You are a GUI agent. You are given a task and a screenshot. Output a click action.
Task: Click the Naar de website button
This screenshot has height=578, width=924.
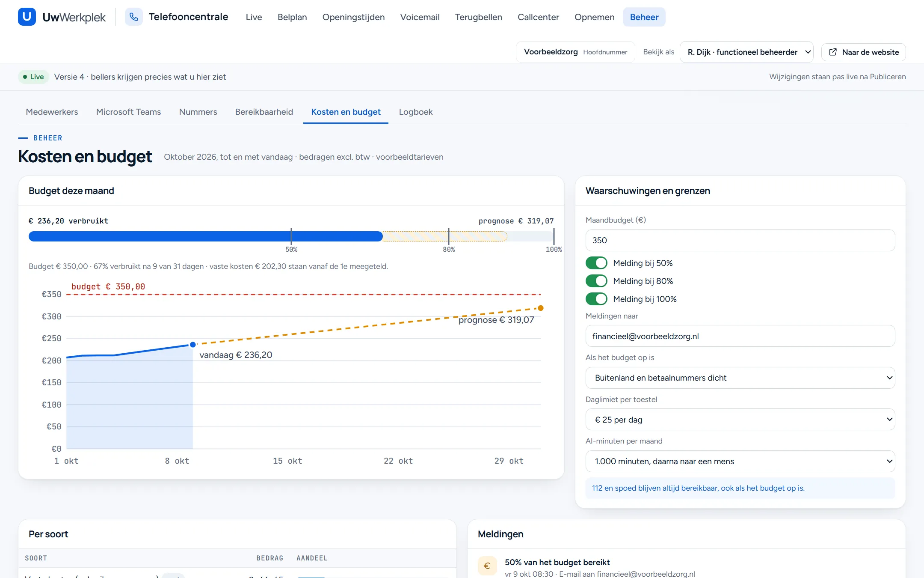point(863,52)
